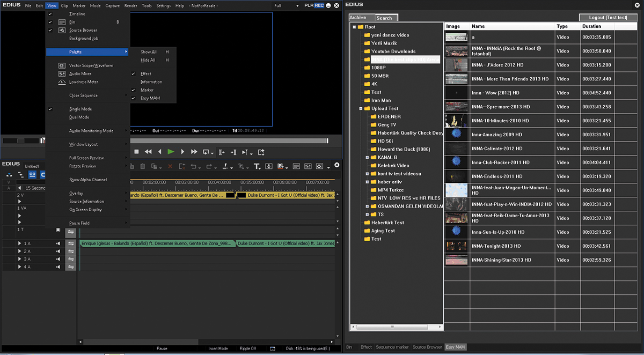Mute audio track 2 A speaker icon
Image resolution: width=644 pixels, height=355 pixels.
pyautogui.click(x=58, y=251)
